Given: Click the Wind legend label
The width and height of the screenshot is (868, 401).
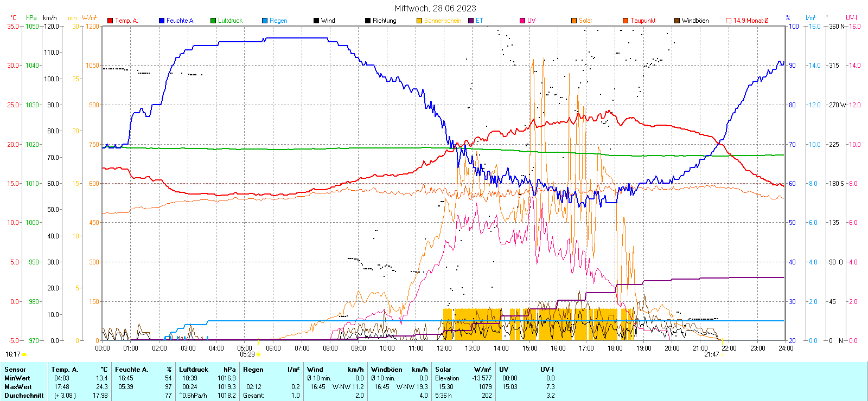Looking at the screenshot, I should click(x=328, y=21).
